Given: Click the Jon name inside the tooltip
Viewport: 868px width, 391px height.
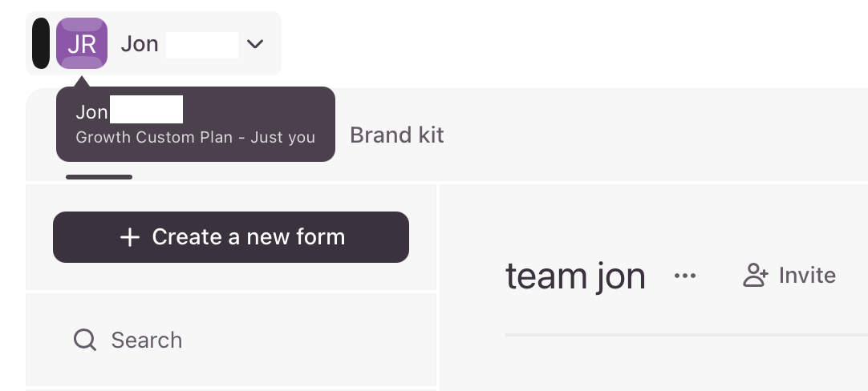Looking at the screenshot, I should tap(92, 112).
